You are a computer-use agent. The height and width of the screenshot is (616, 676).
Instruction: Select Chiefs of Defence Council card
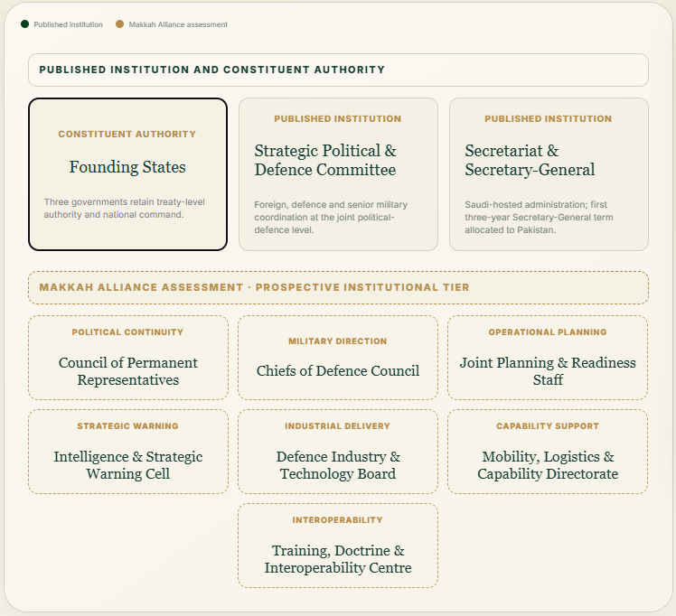[338, 358]
